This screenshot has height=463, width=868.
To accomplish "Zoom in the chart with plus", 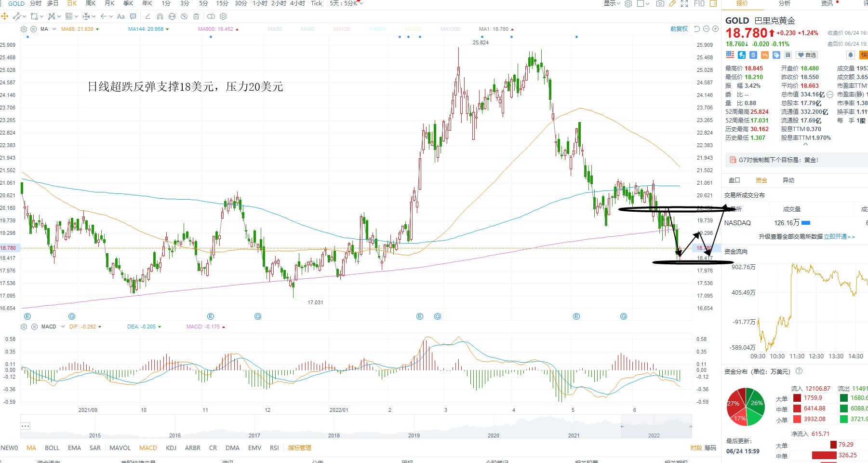I will (x=716, y=29).
